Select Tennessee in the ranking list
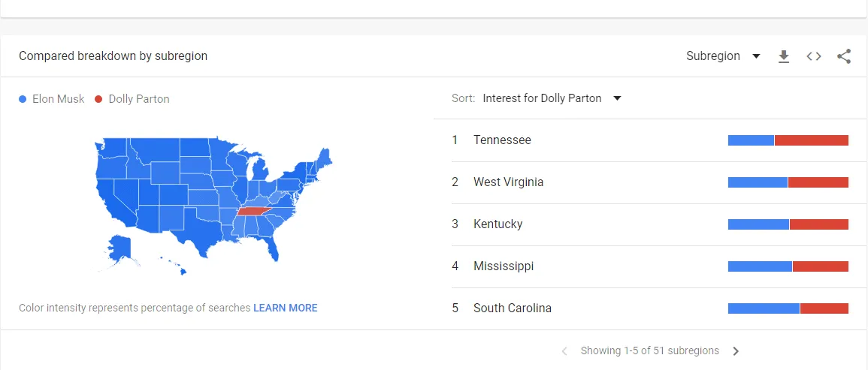Screen dimensions: 868x370 point(502,140)
